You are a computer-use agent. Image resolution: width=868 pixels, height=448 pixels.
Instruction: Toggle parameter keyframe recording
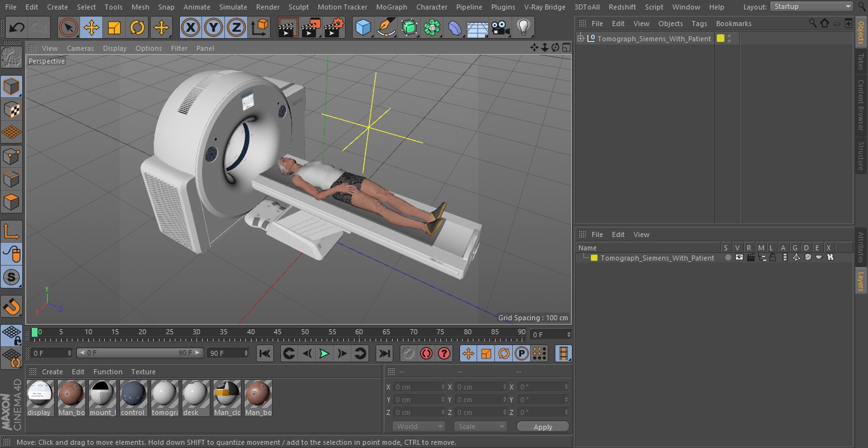[x=522, y=353]
